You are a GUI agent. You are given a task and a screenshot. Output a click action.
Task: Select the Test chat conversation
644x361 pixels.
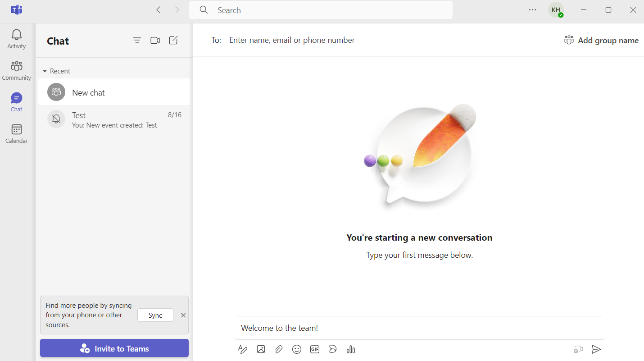(x=114, y=119)
